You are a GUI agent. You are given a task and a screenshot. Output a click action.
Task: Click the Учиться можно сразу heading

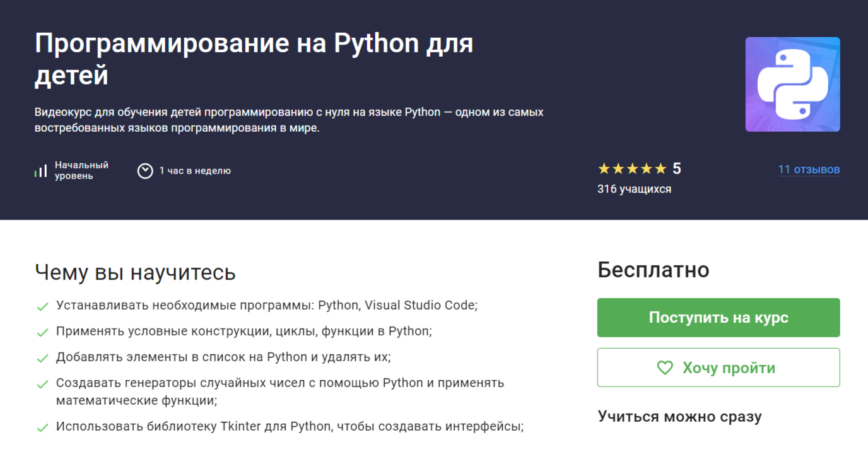(679, 416)
